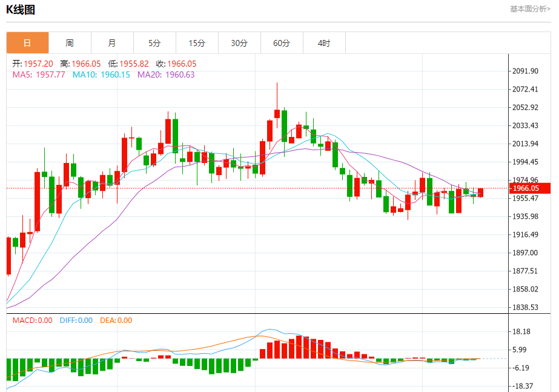Screen dimensions: 559x392
Task: Click the 1935.98 price axis label
Action: [525, 216]
